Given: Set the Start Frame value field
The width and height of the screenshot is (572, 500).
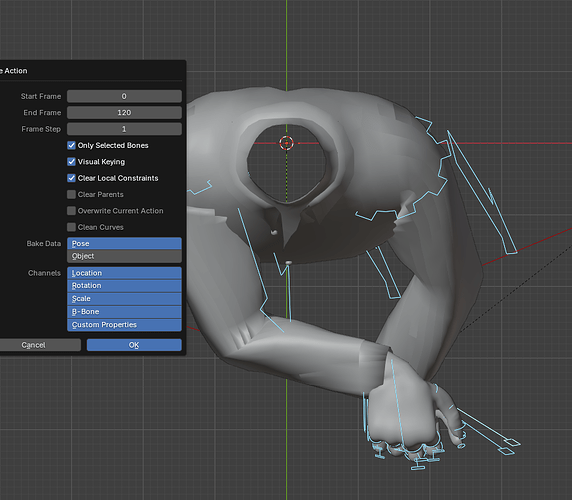Looking at the screenshot, I should [x=124, y=96].
